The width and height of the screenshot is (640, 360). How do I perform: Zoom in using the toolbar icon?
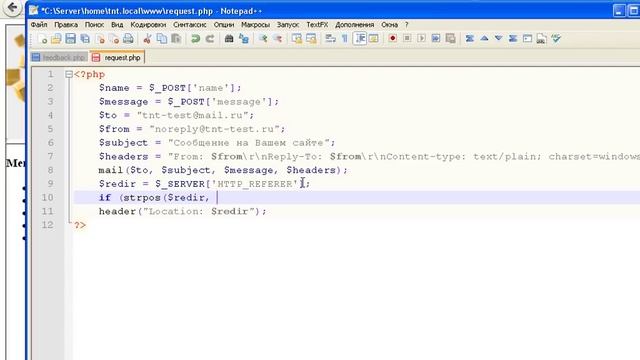[x=263, y=39]
